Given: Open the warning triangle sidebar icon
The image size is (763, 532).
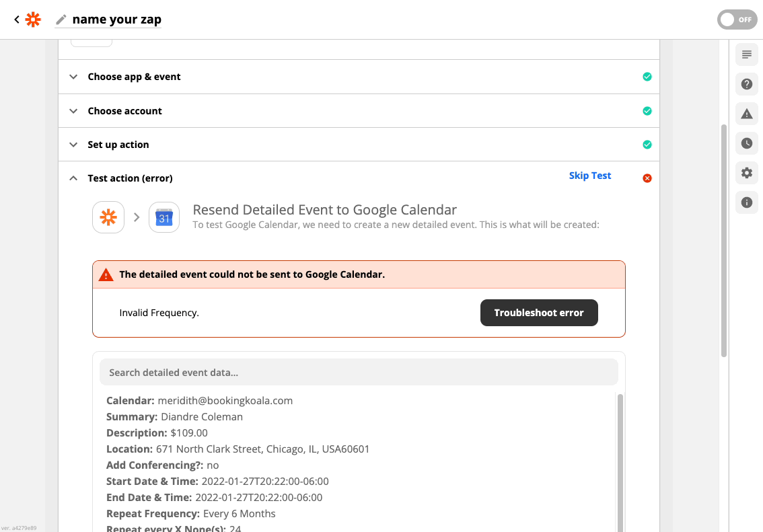Looking at the screenshot, I should click(746, 114).
